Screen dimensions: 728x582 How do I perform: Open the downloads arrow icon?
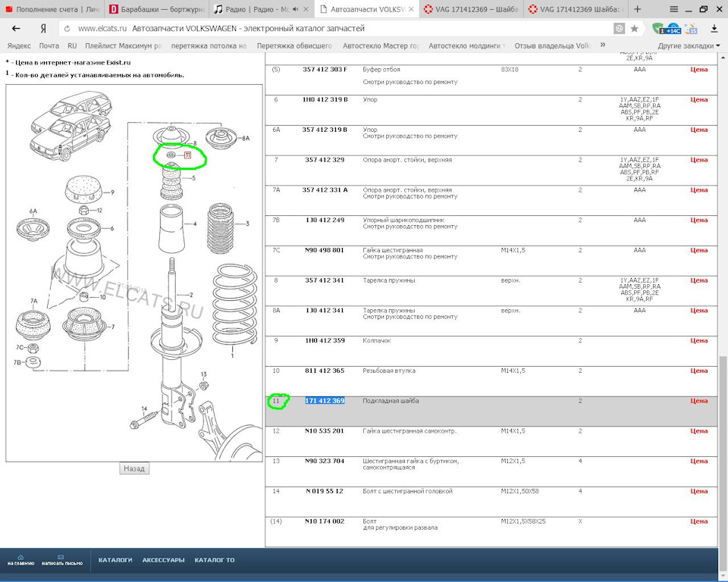coord(714,29)
